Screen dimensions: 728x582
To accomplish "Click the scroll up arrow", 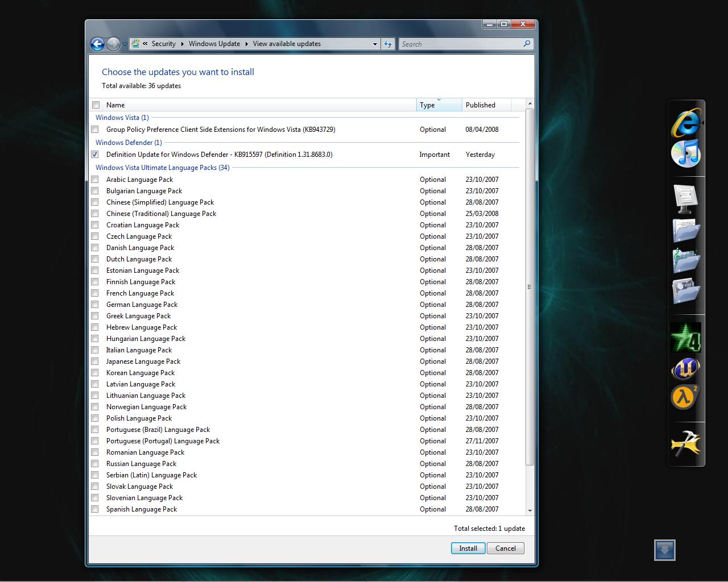I will (530, 104).
